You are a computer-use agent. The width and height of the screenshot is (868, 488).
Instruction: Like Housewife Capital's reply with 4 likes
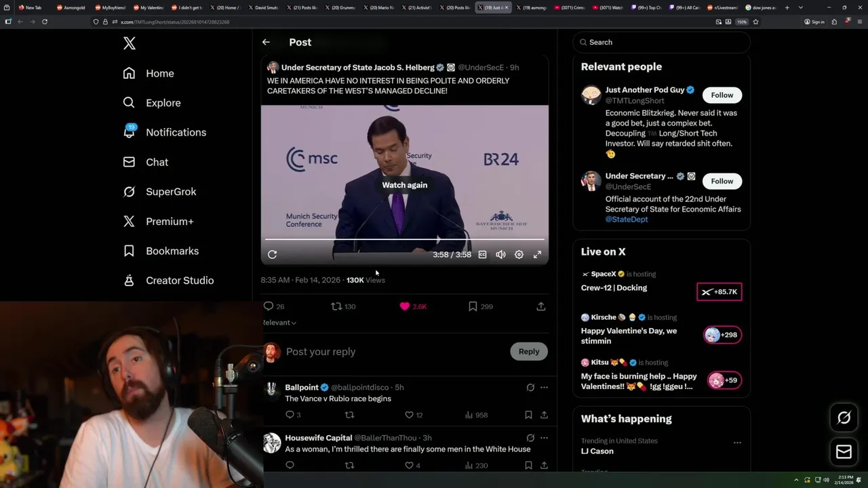point(412,465)
